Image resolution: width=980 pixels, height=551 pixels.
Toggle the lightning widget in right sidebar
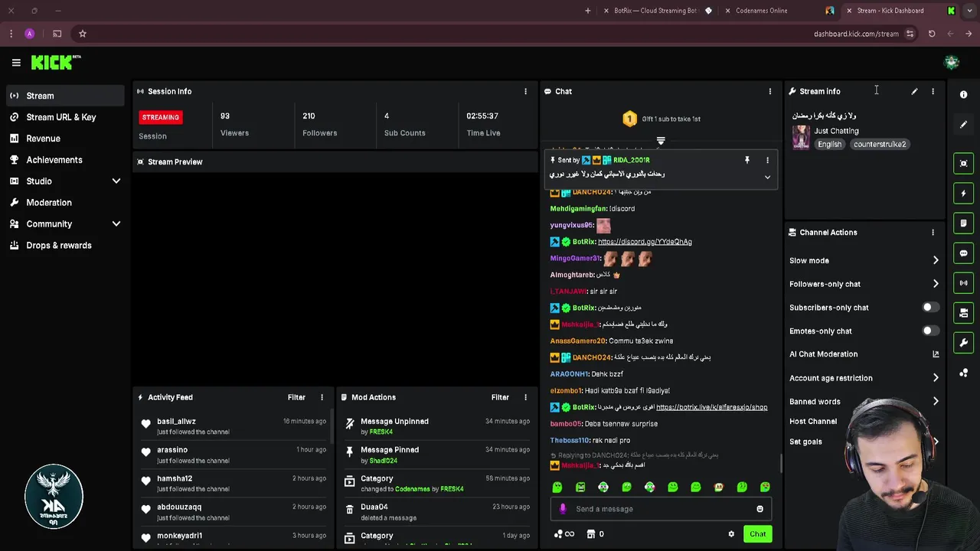964,193
